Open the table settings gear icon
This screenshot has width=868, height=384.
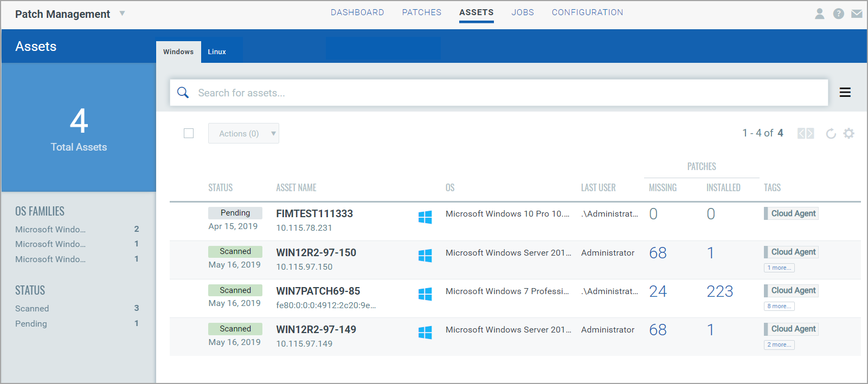click(x=849, y=133)
